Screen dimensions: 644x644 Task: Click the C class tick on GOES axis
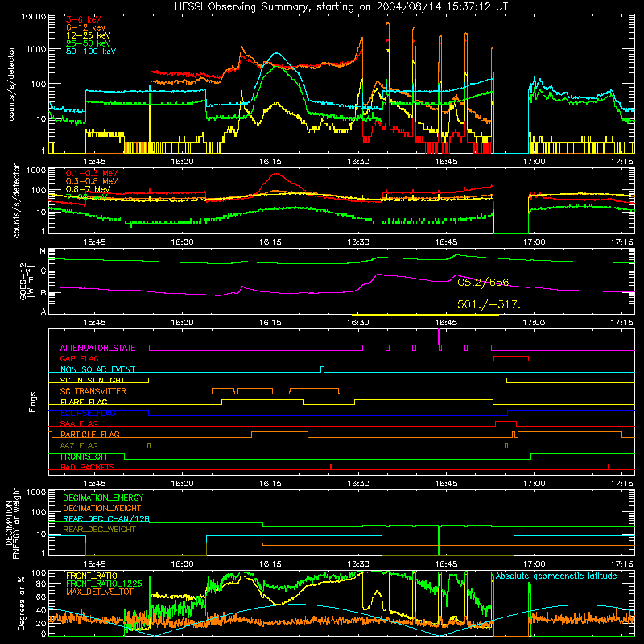tap(43, 271)
